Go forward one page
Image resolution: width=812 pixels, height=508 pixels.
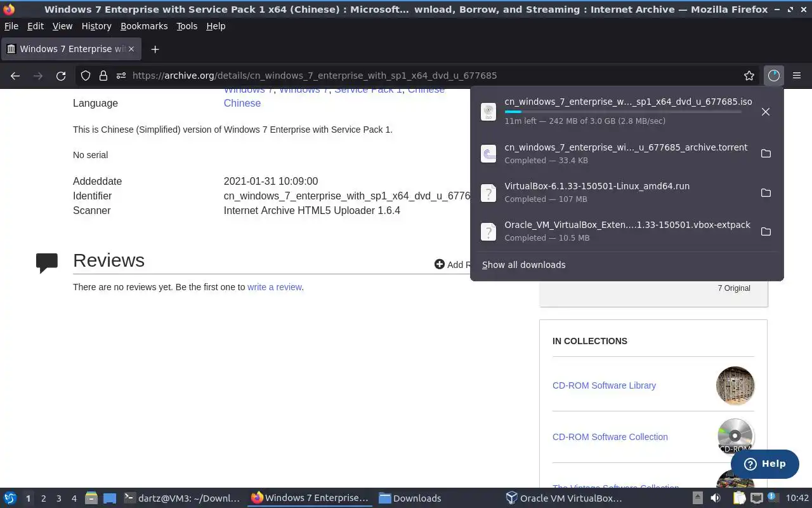38,76
